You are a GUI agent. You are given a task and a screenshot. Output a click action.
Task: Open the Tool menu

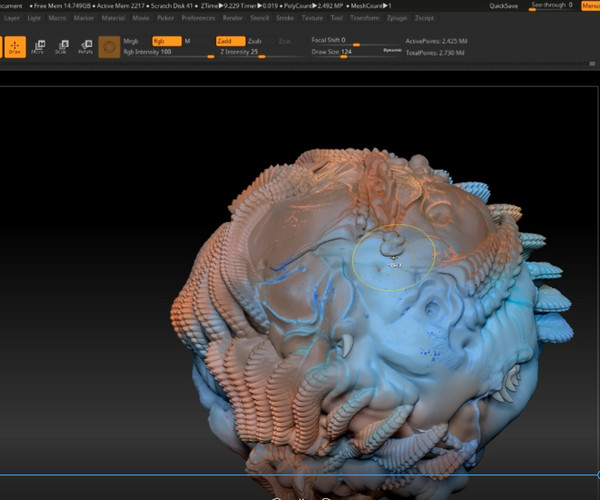pyautogui.click(x=337, y=18)
